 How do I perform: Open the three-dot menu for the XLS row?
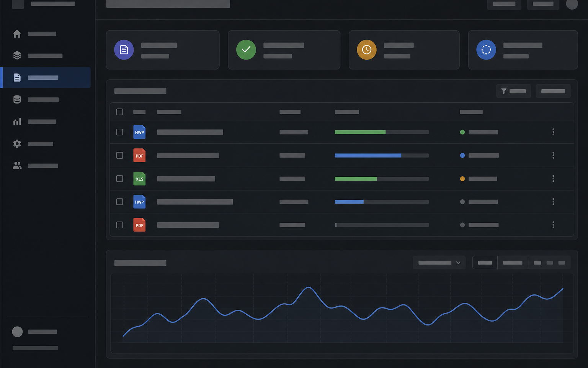tap(553, 179)
